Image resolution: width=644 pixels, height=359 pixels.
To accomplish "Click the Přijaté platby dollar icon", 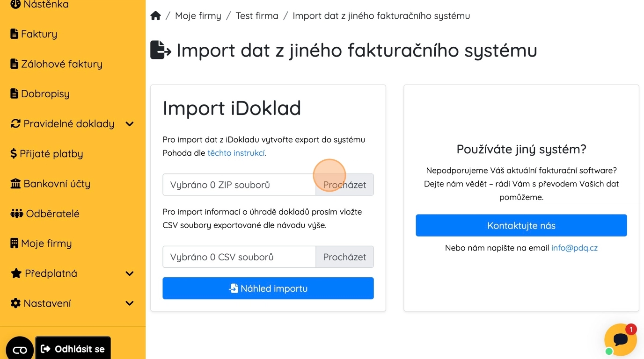I will pos(14,154).
